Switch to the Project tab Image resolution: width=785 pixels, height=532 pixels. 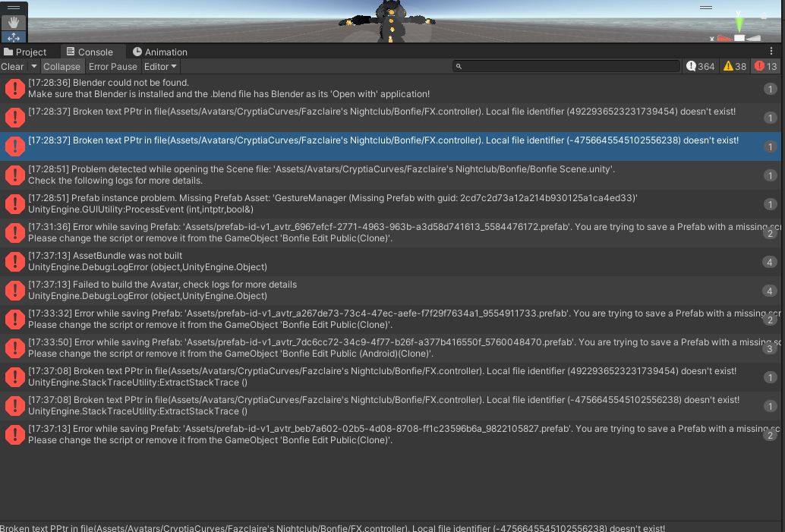[25, 52]
